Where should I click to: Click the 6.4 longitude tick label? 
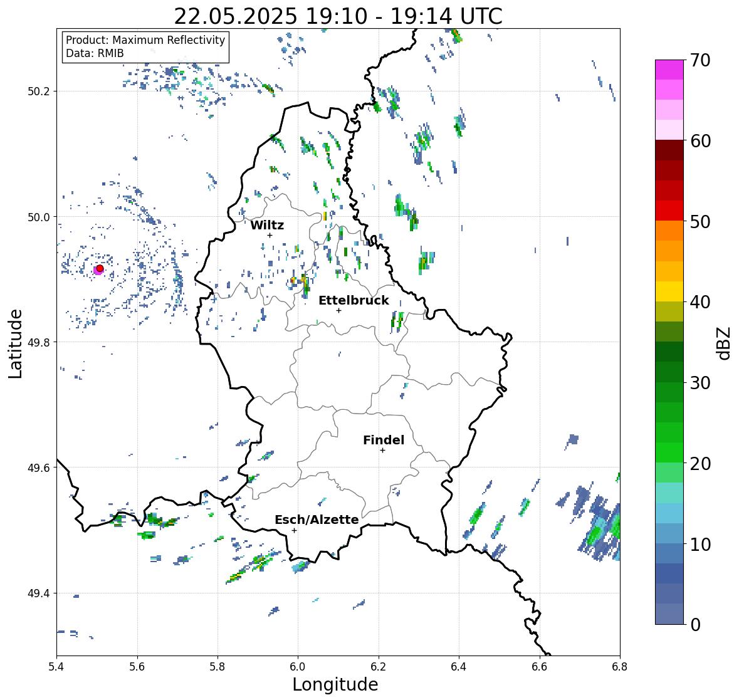pos(459,667)
